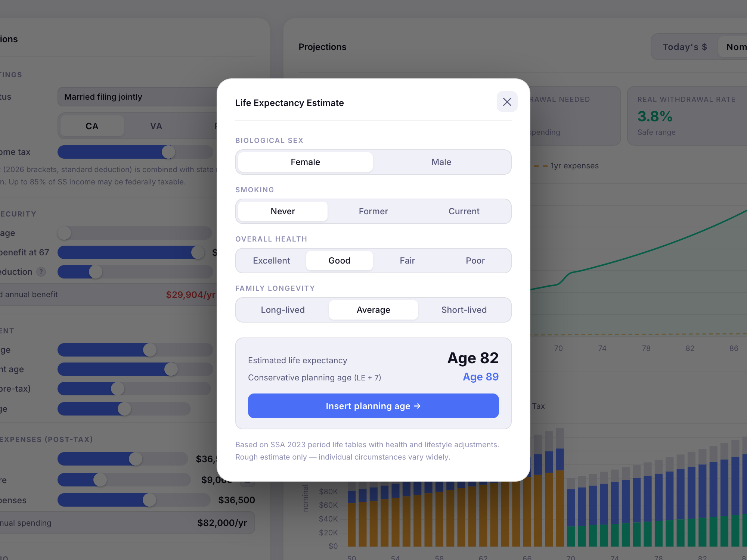Switch to the CA state tab
747x560 pixels.
coord(92,126)
